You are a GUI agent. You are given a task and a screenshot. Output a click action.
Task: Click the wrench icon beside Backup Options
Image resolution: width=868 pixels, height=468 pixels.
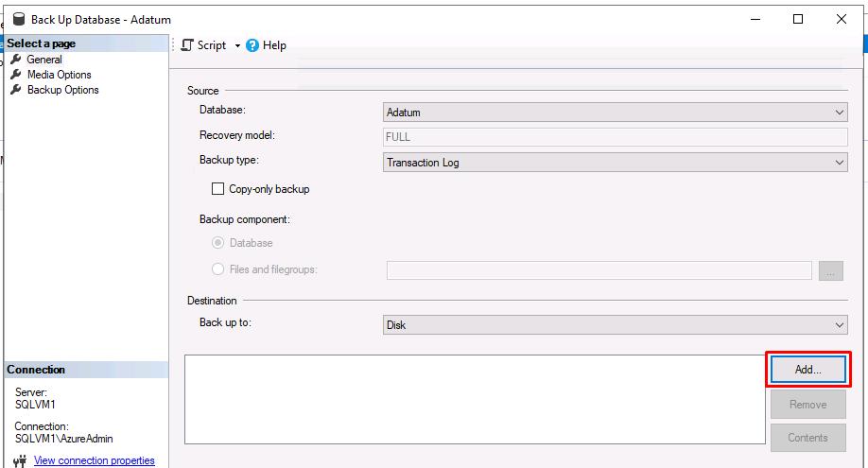[16, 89]
